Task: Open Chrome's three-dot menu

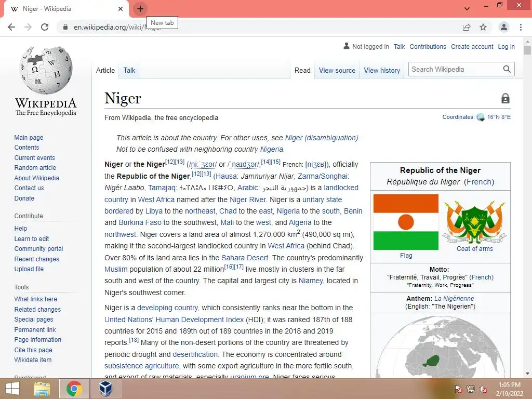Action: [x=521, y=27]
